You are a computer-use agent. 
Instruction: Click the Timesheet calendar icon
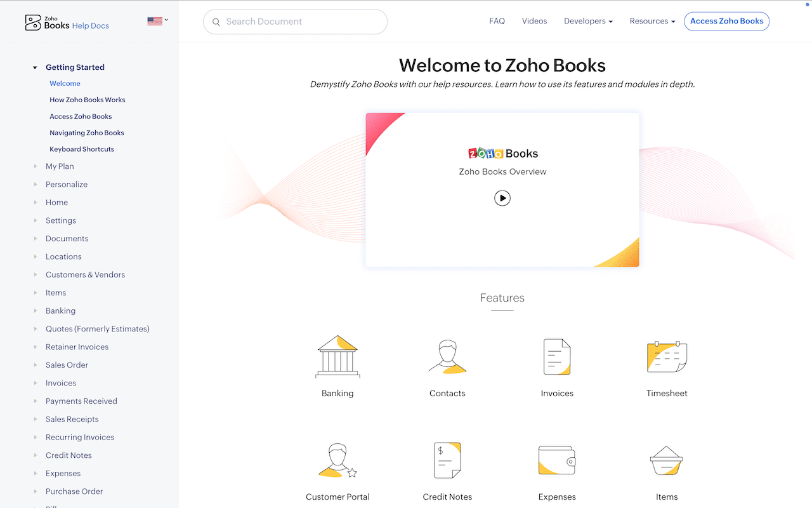tap(667, 357)
